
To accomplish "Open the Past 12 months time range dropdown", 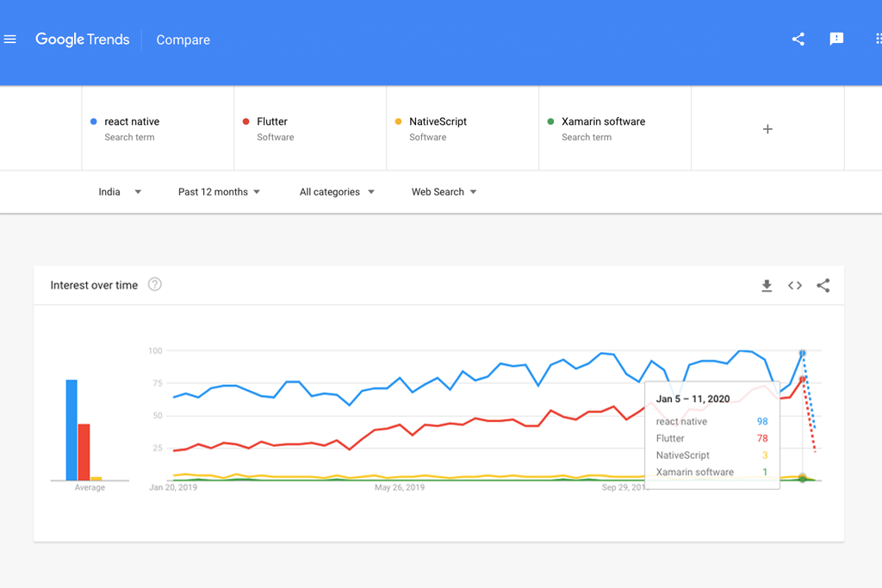I will pyautogui.click(x=219, y=191).
